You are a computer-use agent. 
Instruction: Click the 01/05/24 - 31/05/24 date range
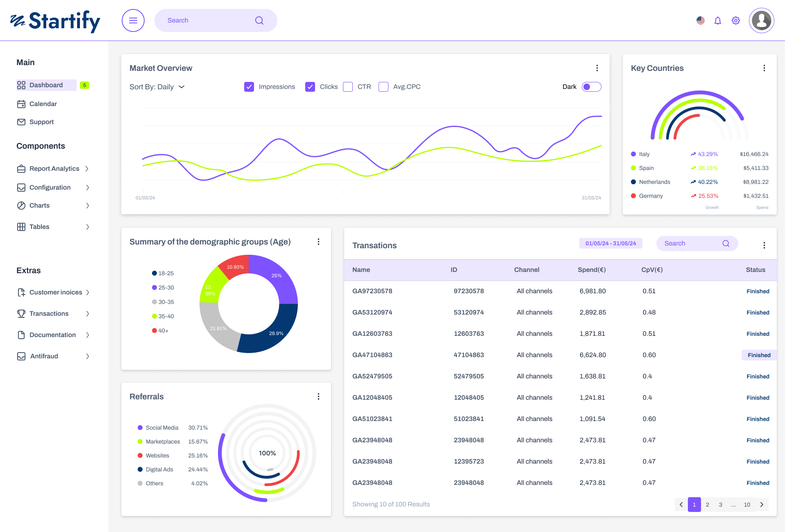coord(610,243)
